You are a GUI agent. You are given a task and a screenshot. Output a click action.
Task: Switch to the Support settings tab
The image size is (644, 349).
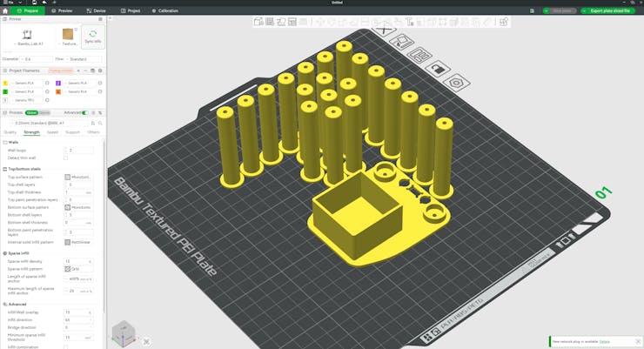pos(73,132)
